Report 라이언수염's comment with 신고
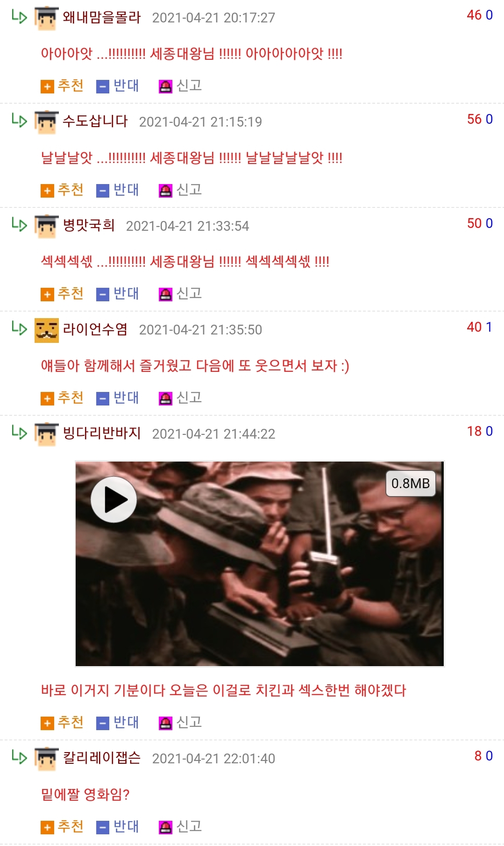 (x=180, y=398)
